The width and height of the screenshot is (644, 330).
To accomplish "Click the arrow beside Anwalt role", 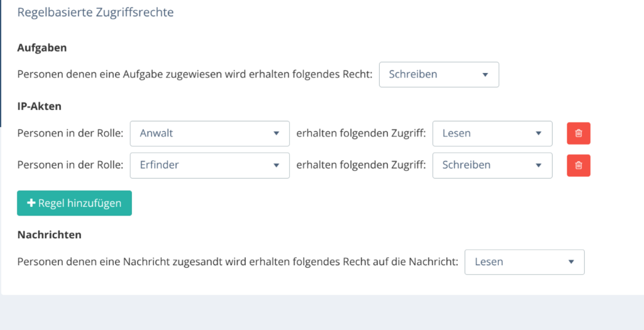I will coord(276,133).
